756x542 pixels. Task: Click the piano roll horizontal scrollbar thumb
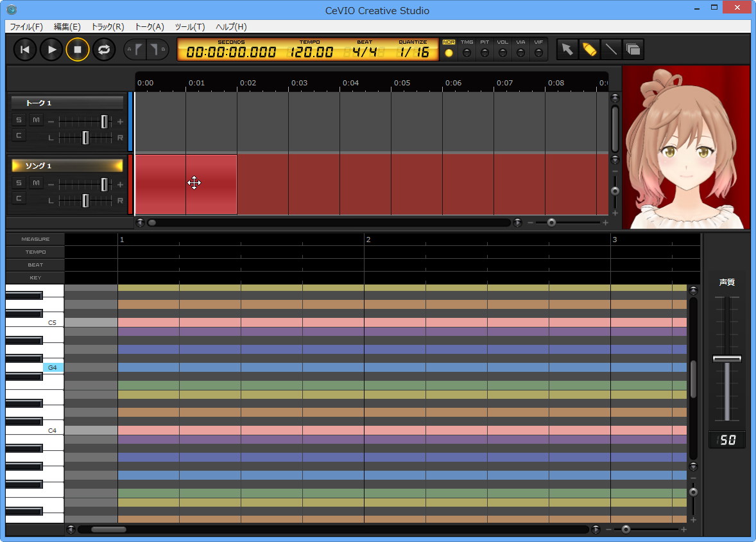tap(108, 529)
